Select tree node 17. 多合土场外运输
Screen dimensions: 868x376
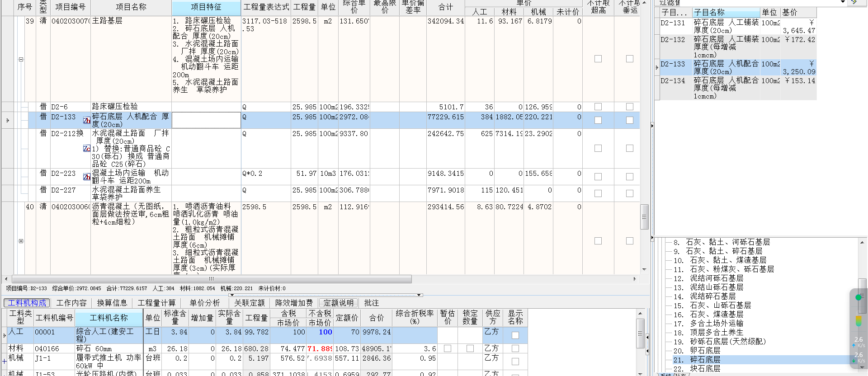708,324
